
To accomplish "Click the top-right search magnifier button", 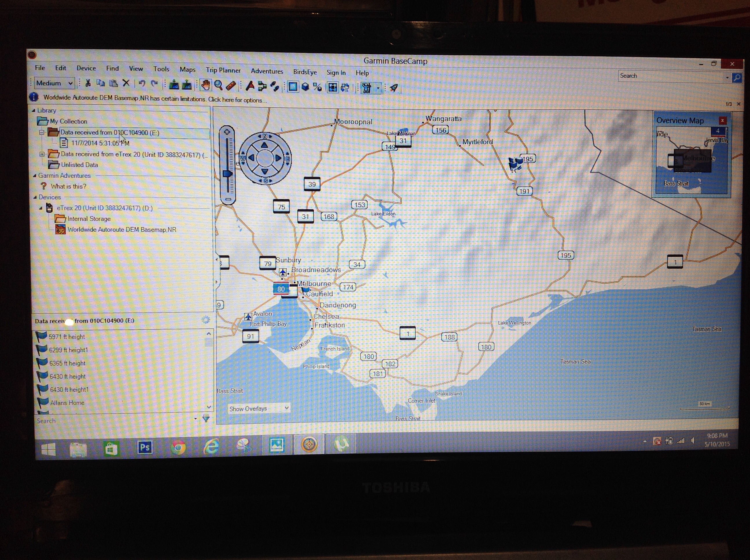I will tap(737, 78).
